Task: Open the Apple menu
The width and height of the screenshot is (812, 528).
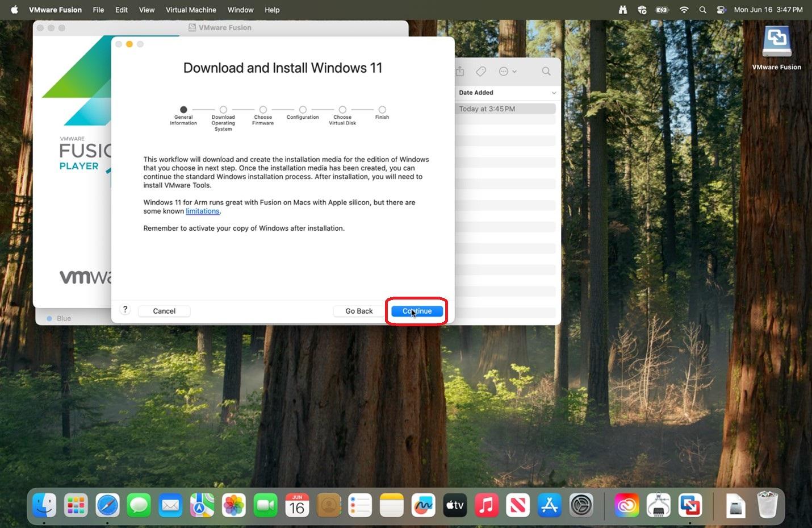Action: point(14,10)
